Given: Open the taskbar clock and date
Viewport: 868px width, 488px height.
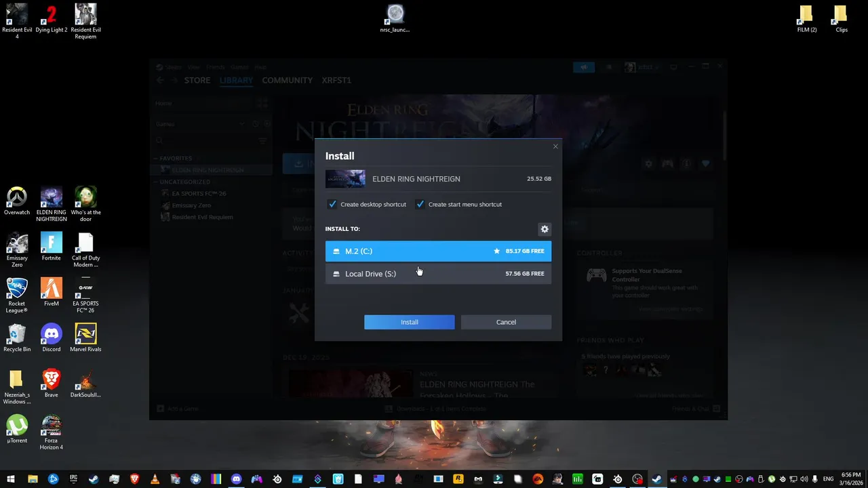Looking at the screenshot, I should pyautogui.click(x=850, y=479).
